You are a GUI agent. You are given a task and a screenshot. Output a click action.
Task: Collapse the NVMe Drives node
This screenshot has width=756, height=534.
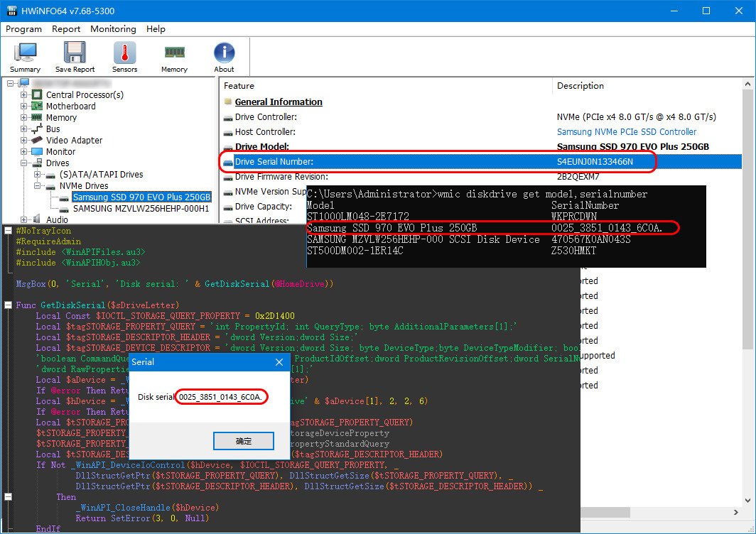coord(37,185)
